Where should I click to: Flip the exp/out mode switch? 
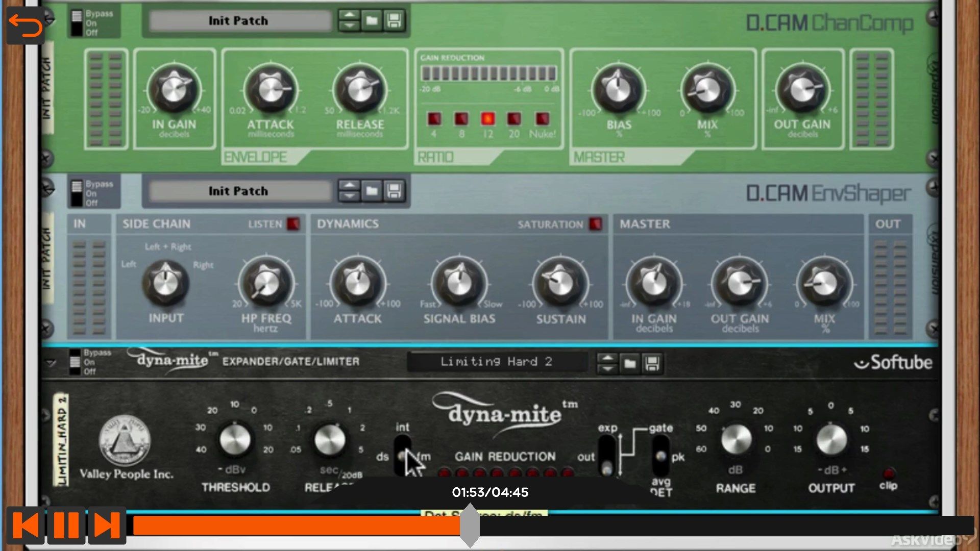pos(607,456)
